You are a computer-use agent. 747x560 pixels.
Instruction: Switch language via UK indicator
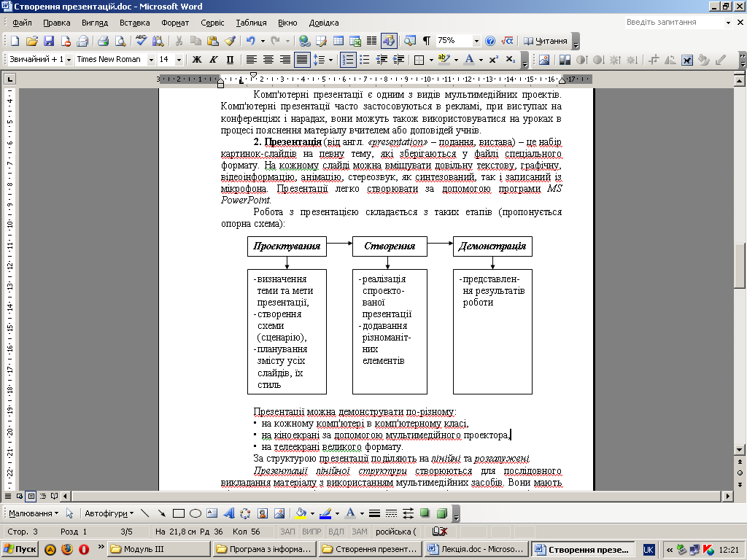pos(649,550)
